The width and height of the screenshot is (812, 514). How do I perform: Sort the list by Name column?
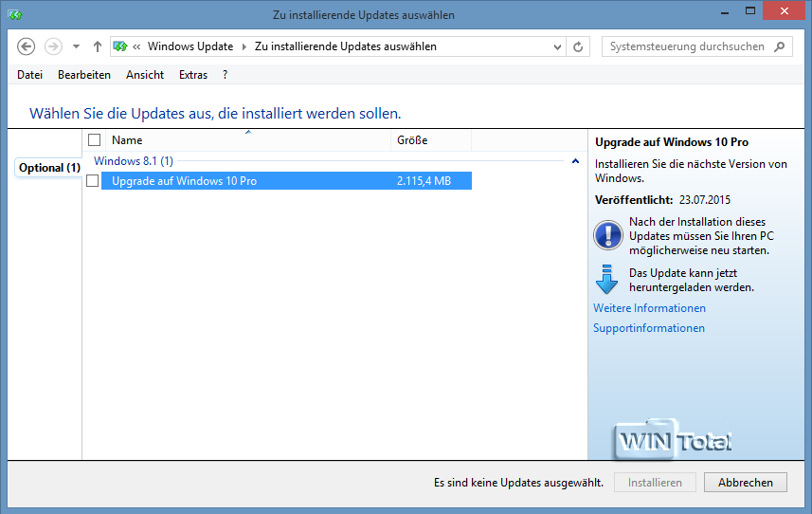248,140
